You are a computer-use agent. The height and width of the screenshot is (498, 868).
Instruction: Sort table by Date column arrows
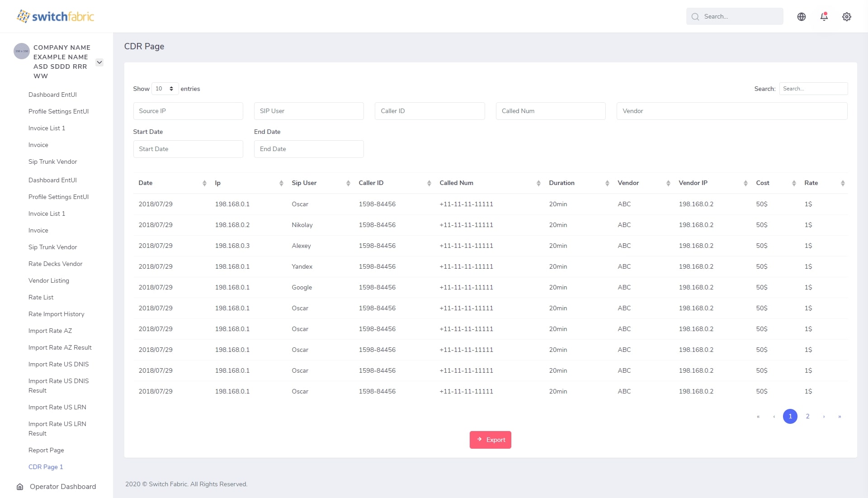pos(204,183)
